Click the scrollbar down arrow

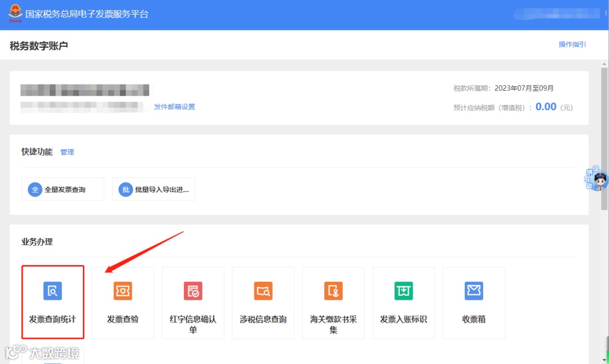coord(604,360)
